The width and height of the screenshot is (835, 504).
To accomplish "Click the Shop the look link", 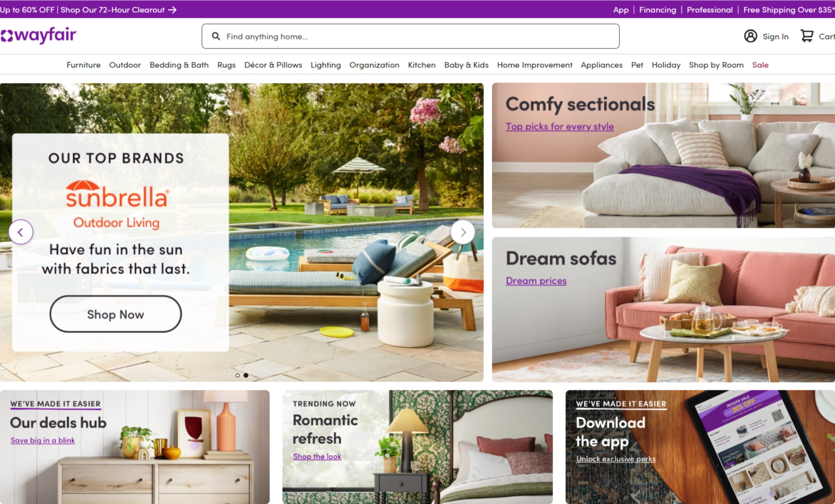I will (317, 457).
